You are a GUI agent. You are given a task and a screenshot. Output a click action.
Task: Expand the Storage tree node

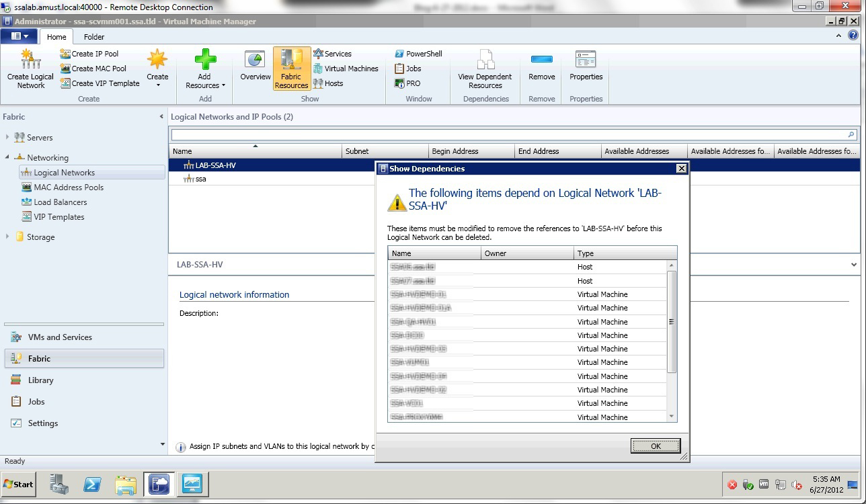click(7, 237)
